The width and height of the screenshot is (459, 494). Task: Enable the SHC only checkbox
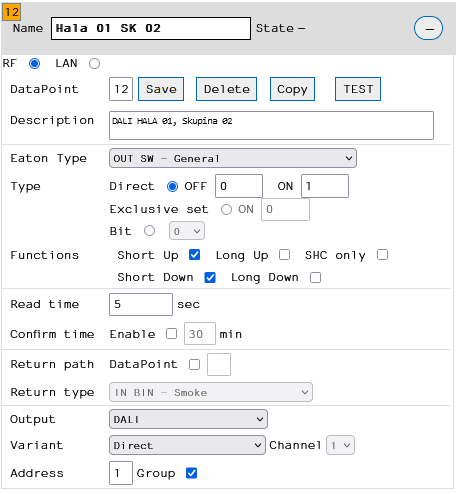(382, 255)
